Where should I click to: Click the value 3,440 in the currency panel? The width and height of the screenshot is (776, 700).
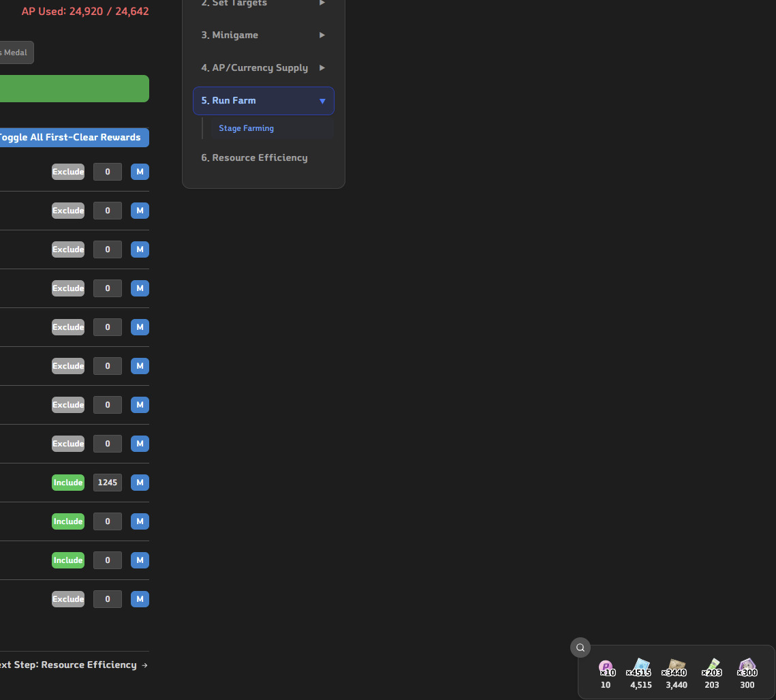pyautogui.click(x=676, y=685)
